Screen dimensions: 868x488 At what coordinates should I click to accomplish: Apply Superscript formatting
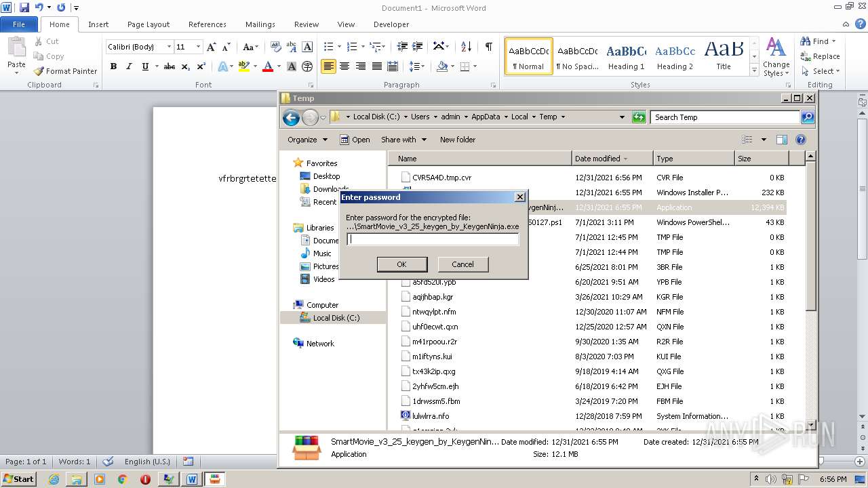(201, 66)
